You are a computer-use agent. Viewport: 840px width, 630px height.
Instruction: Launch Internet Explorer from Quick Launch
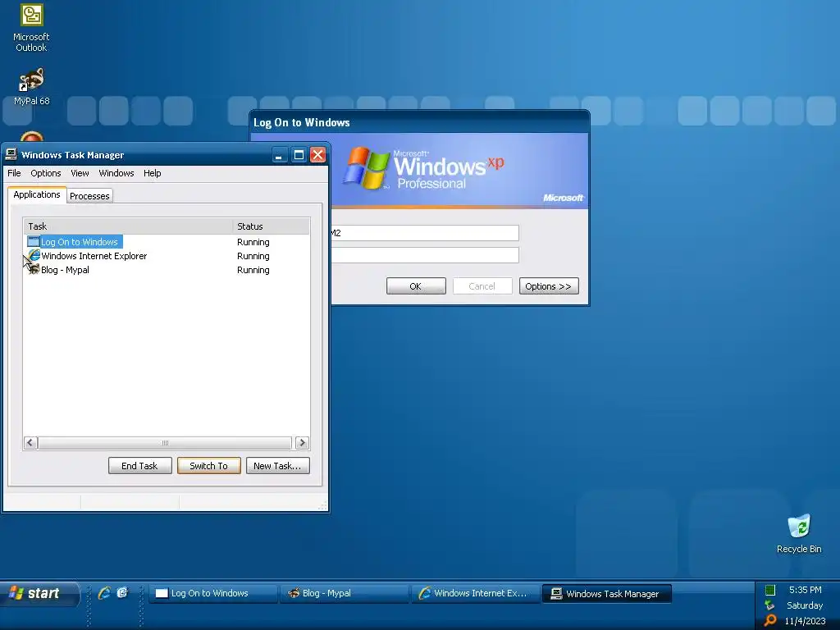point(104,593)
